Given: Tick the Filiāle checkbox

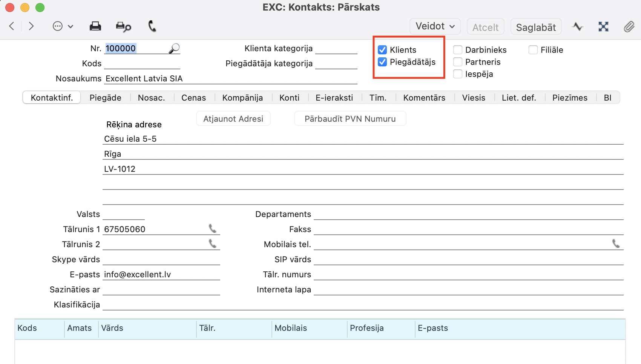Looking at the screenshot, I should click(533, 50).
